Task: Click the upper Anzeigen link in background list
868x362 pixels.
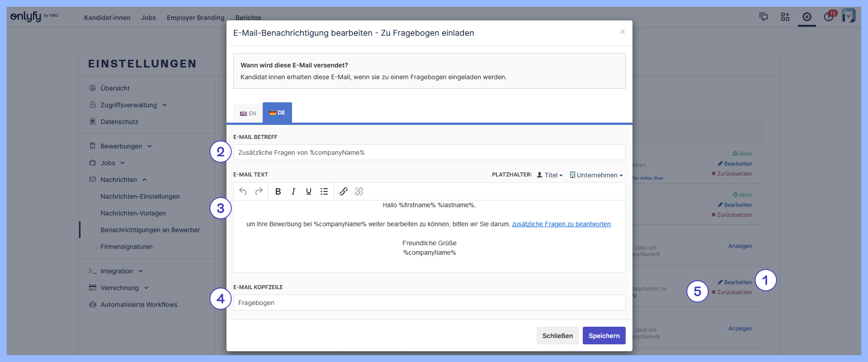Action: (x=740, y=246)
